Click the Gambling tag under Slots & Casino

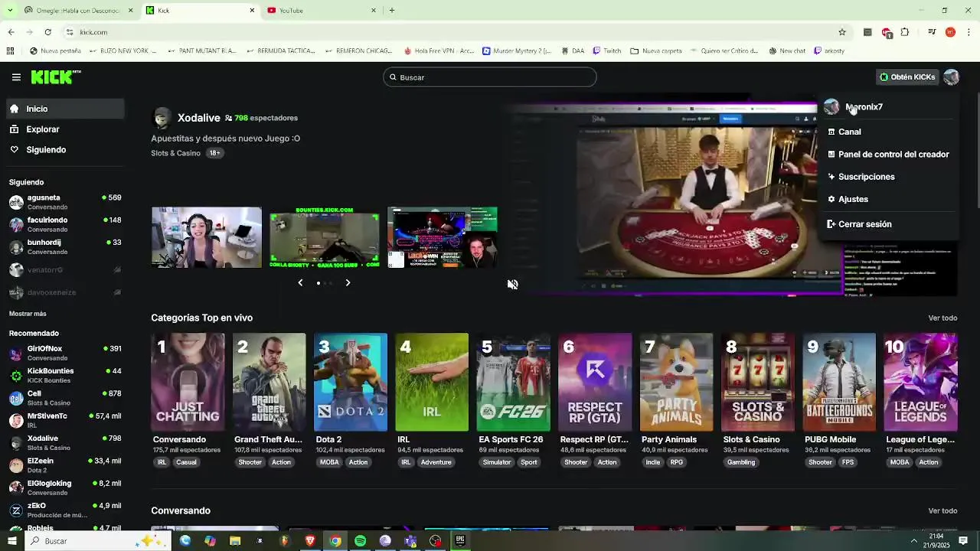(740, 462)
